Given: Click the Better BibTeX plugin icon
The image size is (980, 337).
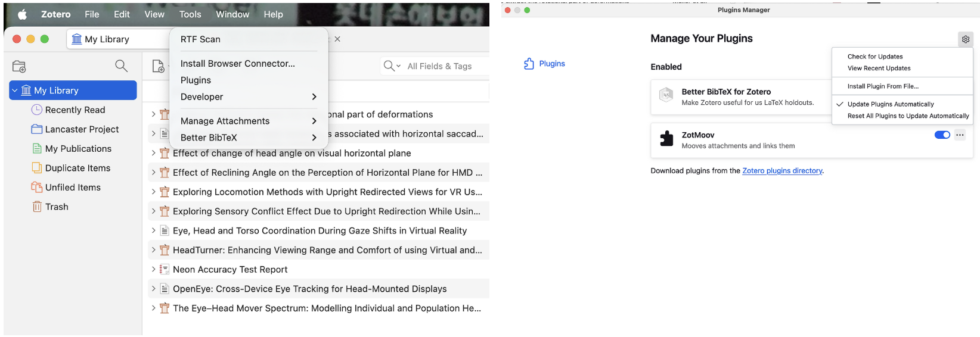Looking at the screenshot, I should 666,95.
